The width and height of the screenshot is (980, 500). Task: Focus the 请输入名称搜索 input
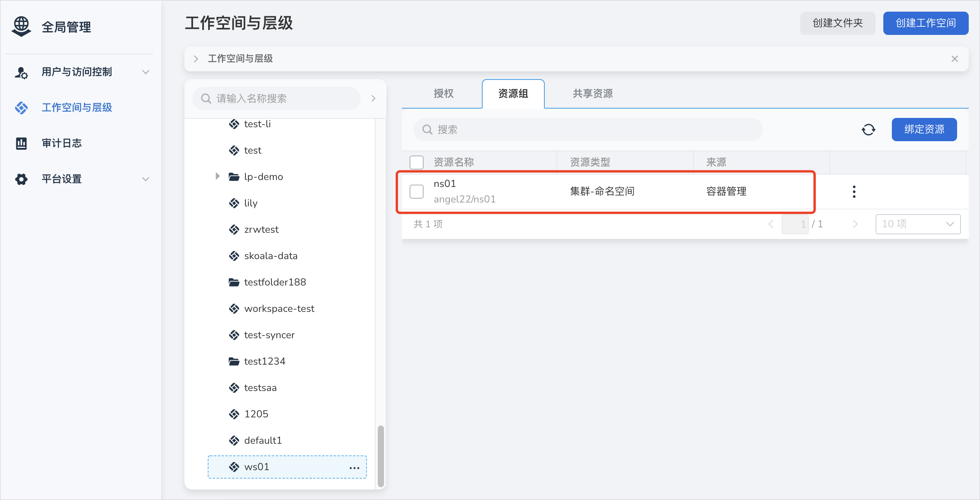(x=276, y=99)
